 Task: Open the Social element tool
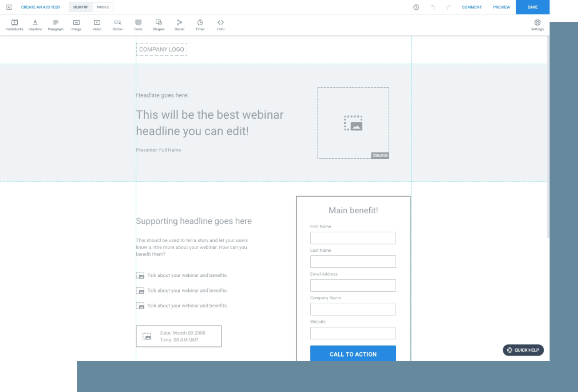179,25
